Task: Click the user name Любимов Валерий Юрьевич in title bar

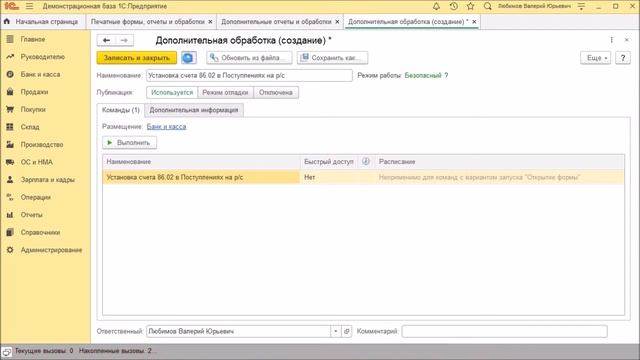Action: click(534, 6)
